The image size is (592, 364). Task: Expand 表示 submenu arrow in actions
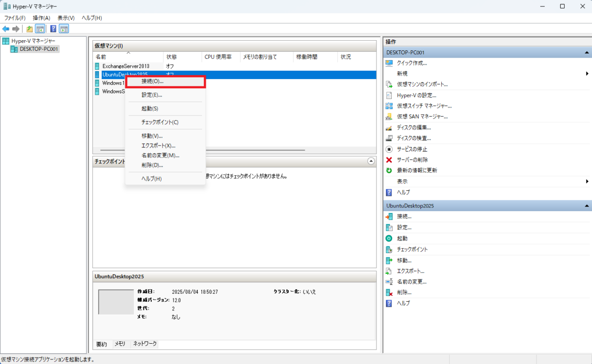pos(587,181)
